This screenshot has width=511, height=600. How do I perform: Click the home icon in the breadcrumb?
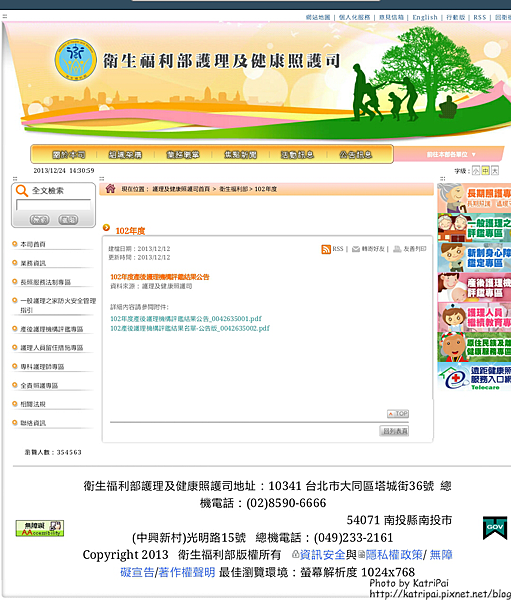tap(110, 188)
